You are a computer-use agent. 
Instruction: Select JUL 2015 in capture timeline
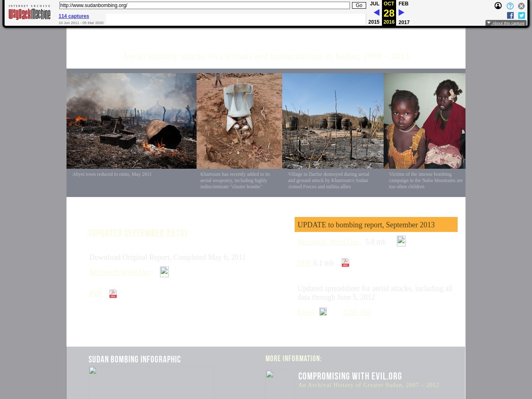(x=374, y=4)
